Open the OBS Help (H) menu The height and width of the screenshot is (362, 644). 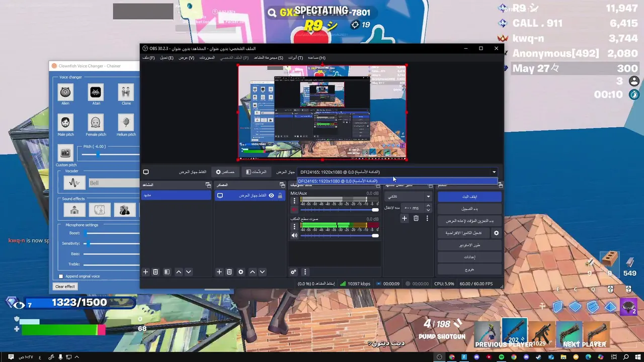point(316,58)
